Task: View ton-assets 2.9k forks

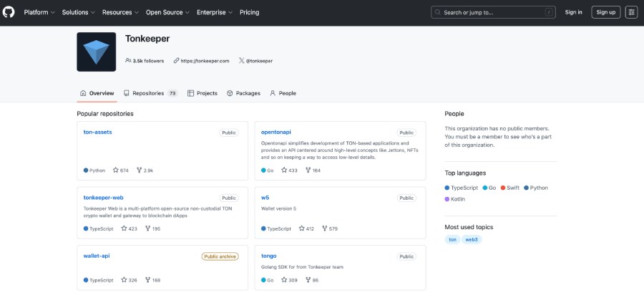Action: click(145, 170)
